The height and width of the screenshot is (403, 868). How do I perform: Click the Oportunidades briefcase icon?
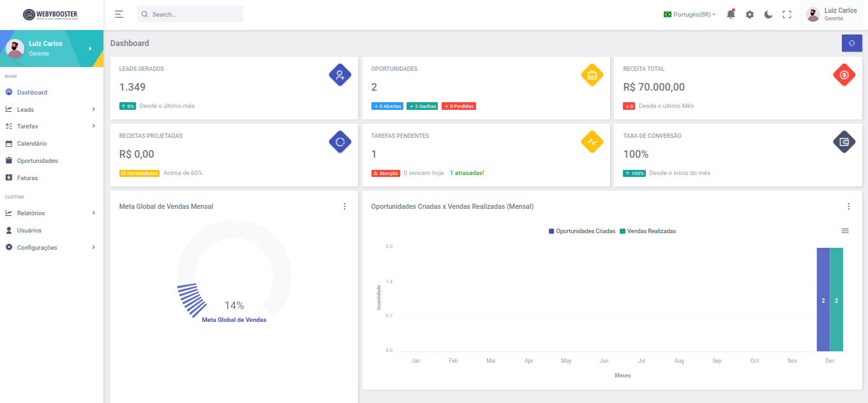click(592, 75)
